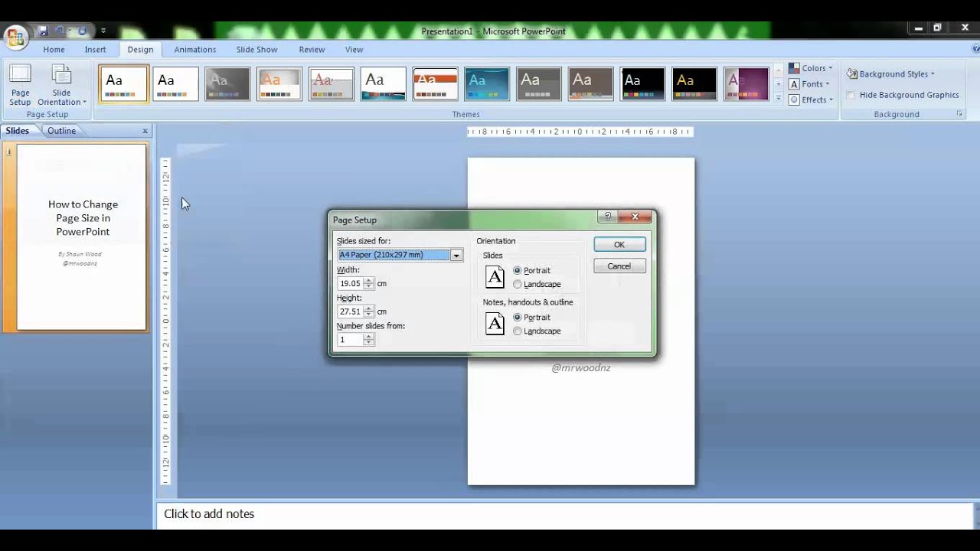Select the fourth theme with orange Aa

point(279,84)
